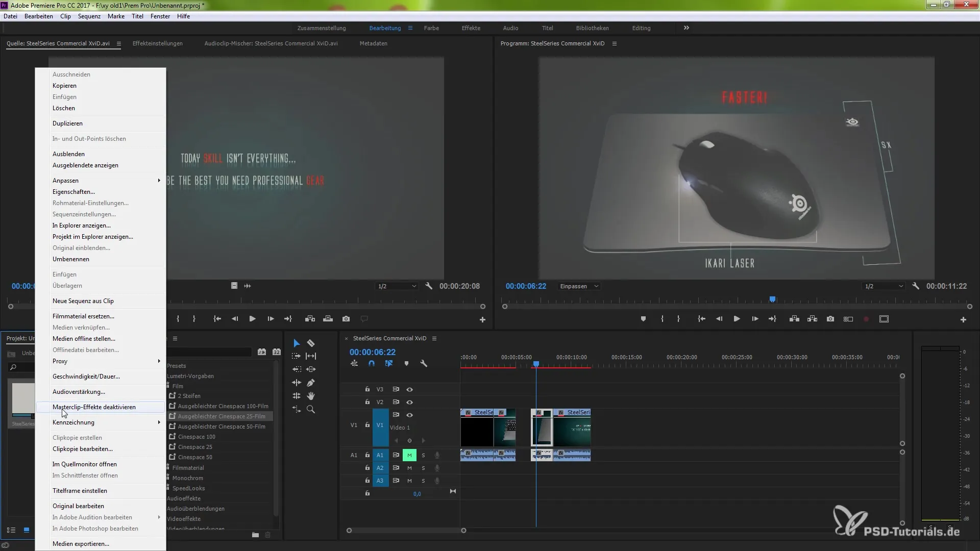Screen dimensions: 980x551
Task: Open Program monitor panel menu
Action: click(615, 44)
